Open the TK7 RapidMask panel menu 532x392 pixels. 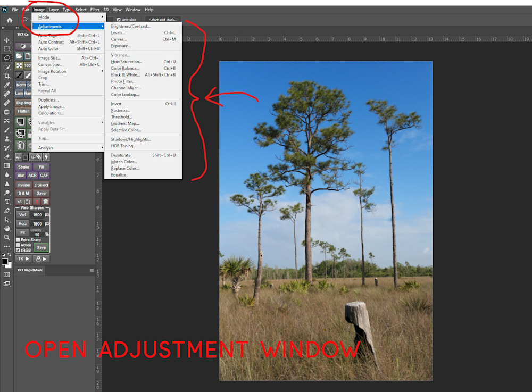pyautogui.click(x=92, y=270)
